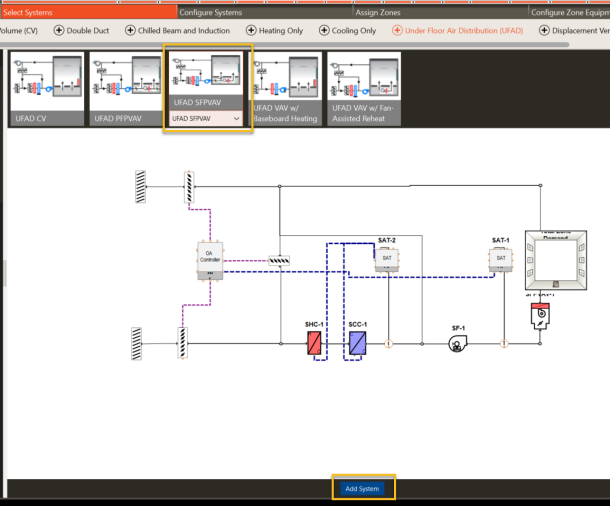Select the SCC-1 cooling coil icon
Viewport: 610px width, 506px height.
tap(357, 343)
